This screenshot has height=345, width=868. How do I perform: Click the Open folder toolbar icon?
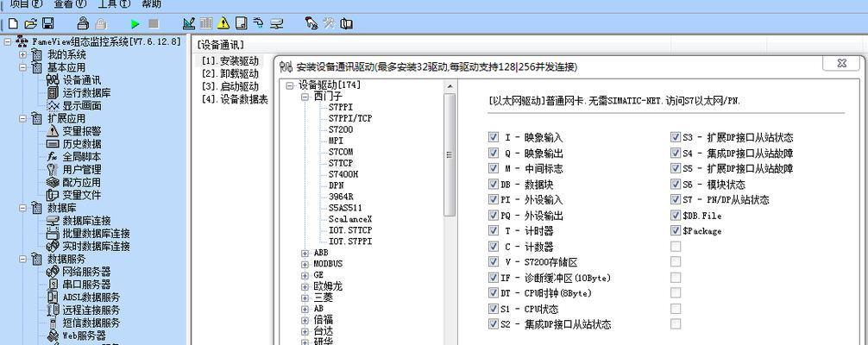tap(31, 23)
